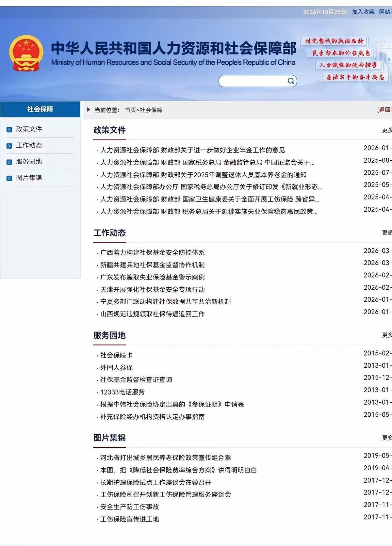Click the 人力赋能的使命担当 banner slogan
The image size is (392, 546).
pos(348,65)
